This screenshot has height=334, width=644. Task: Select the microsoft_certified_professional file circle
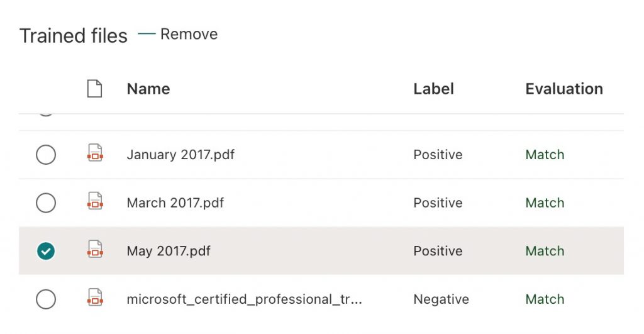coord(46,299)
